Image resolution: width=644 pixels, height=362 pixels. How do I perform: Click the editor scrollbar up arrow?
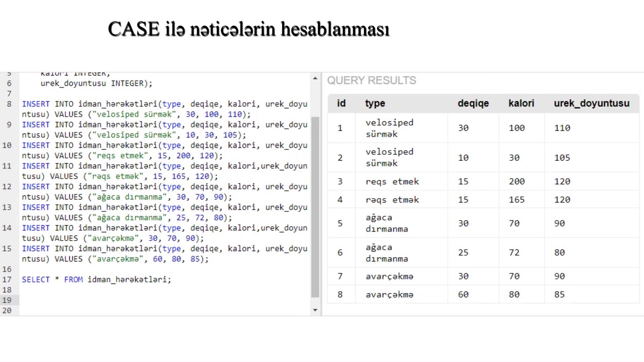[315, 78]
